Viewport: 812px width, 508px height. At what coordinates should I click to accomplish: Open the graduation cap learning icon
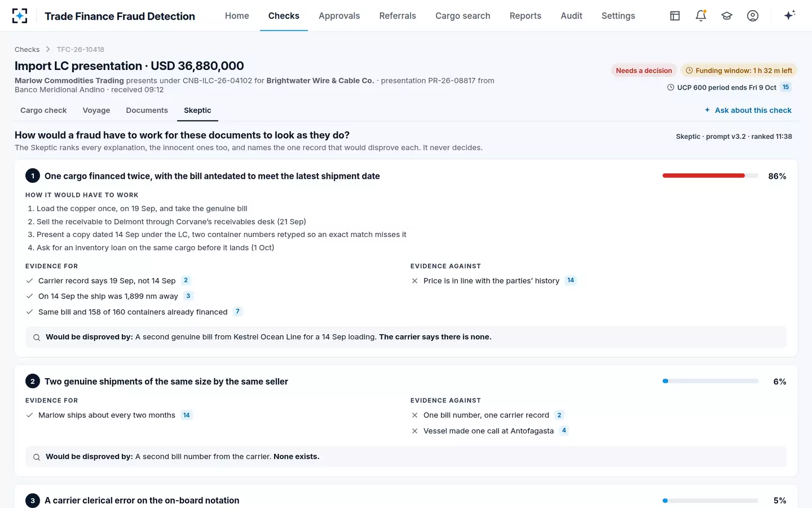click(727, 16)
